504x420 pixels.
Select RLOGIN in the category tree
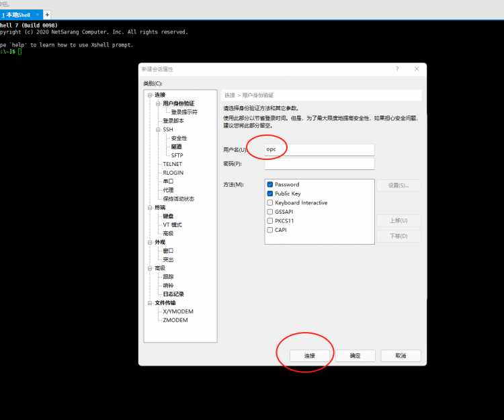(x=173, y=173)
